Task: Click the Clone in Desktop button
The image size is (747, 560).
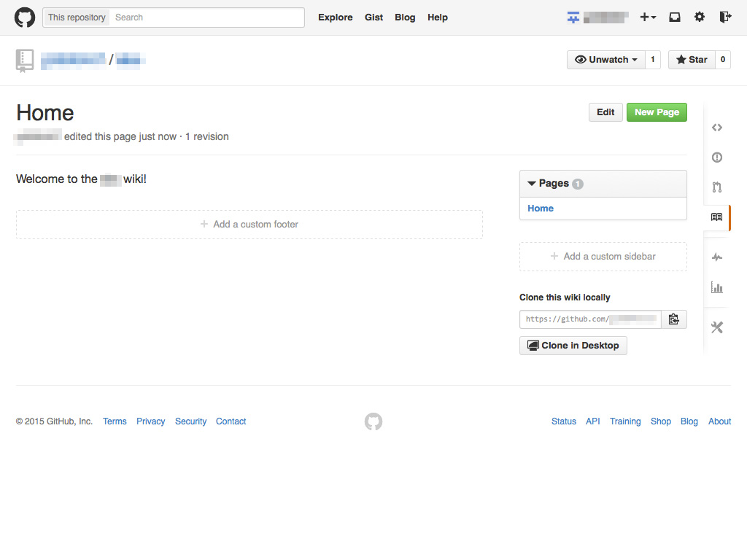Action: 573,345
